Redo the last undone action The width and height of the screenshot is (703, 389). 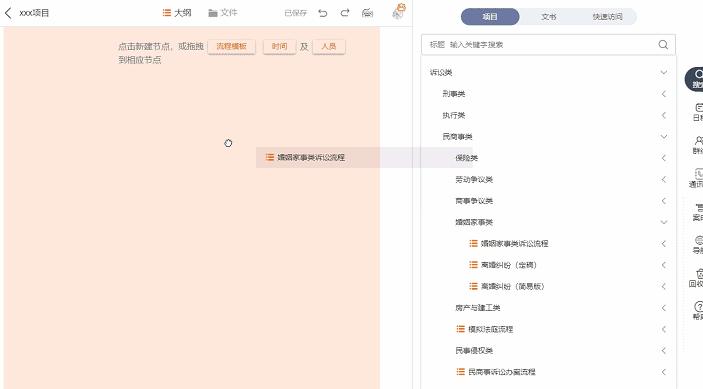[344, 13]
